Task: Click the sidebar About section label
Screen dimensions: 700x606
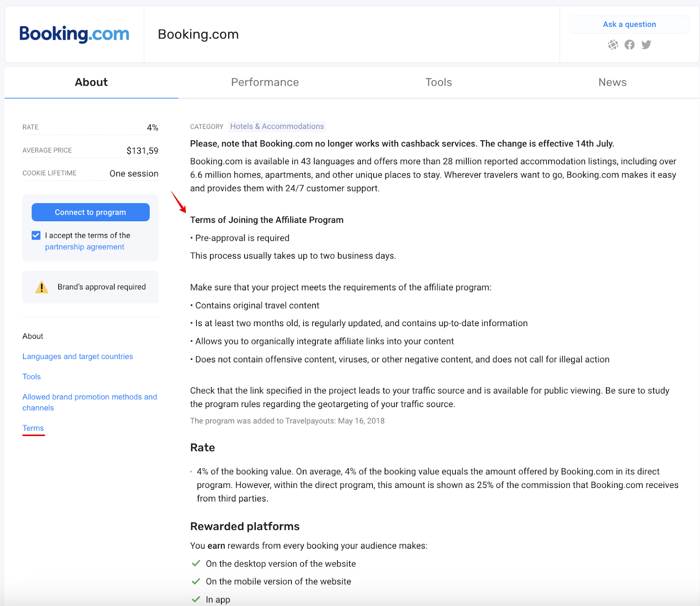Action: tap(33, 336)
